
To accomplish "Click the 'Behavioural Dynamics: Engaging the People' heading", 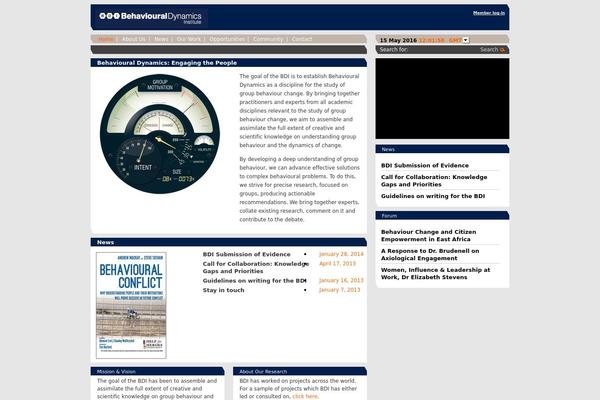I will [x=167, y=63].
